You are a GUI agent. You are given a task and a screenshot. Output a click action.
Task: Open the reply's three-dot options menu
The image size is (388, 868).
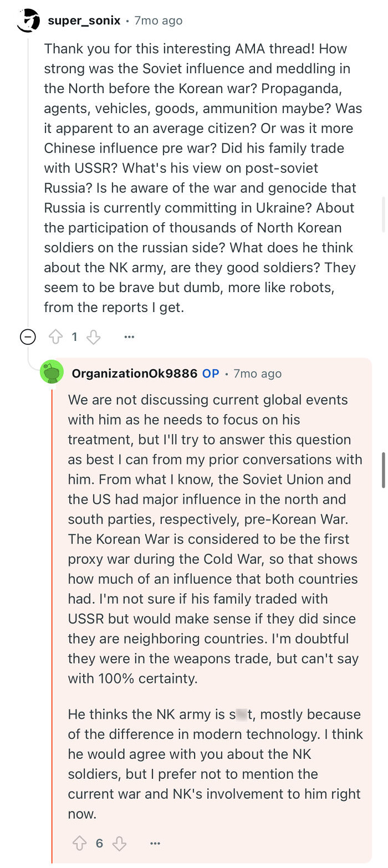[x=155, y=843]
